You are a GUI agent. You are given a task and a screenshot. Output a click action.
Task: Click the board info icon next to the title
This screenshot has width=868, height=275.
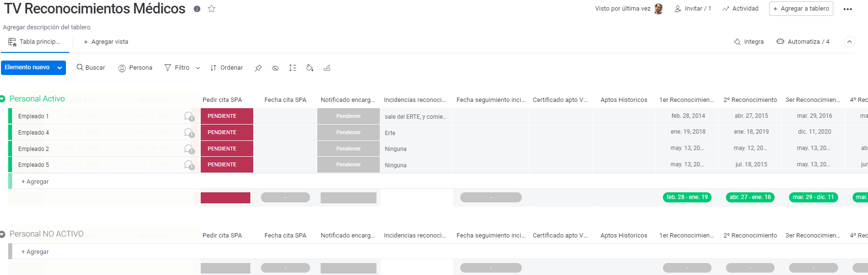[197, 9]
